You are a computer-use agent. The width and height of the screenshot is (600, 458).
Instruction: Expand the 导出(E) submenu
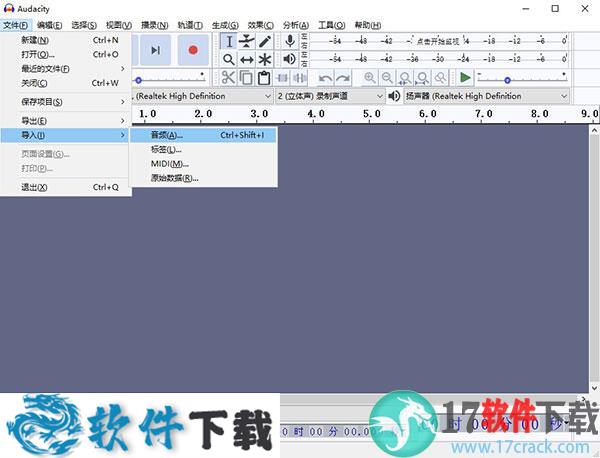(66, 121)
